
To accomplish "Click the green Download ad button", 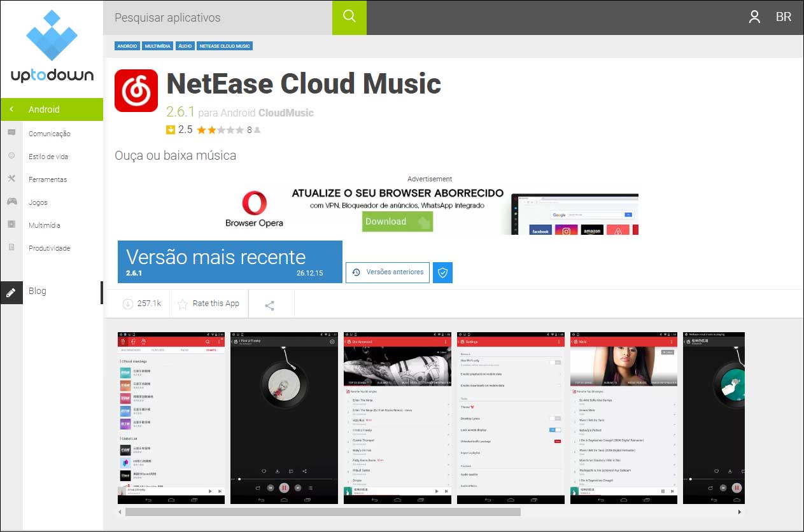I will [x=397, y=221].
